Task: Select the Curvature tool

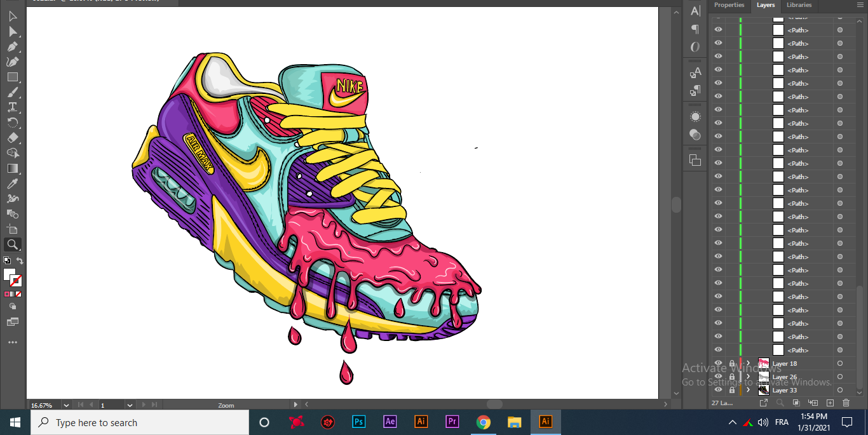Action: 12,62
